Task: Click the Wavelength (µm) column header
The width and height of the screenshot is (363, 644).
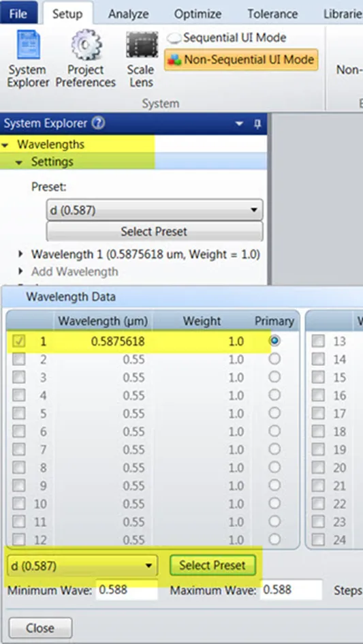Action: (103, 321)
